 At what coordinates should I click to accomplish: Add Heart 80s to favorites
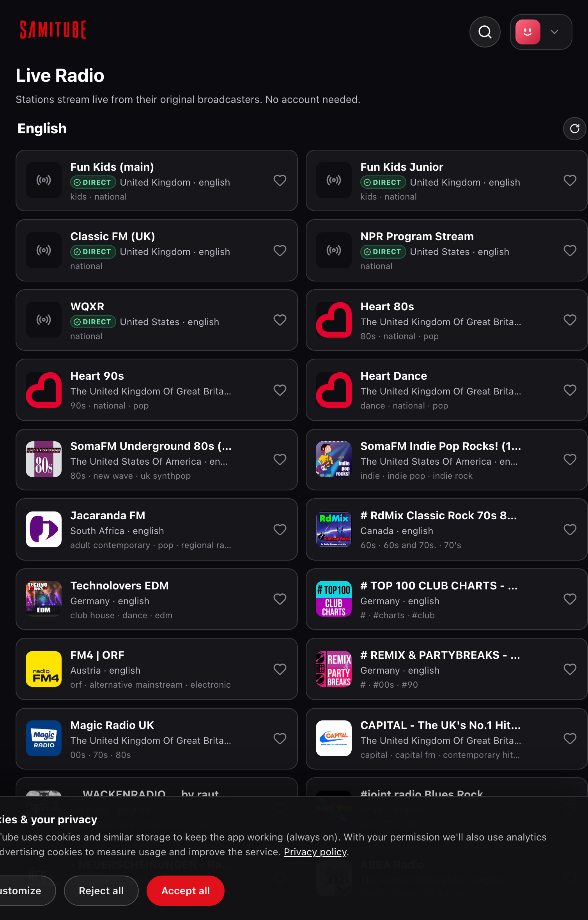570,320
